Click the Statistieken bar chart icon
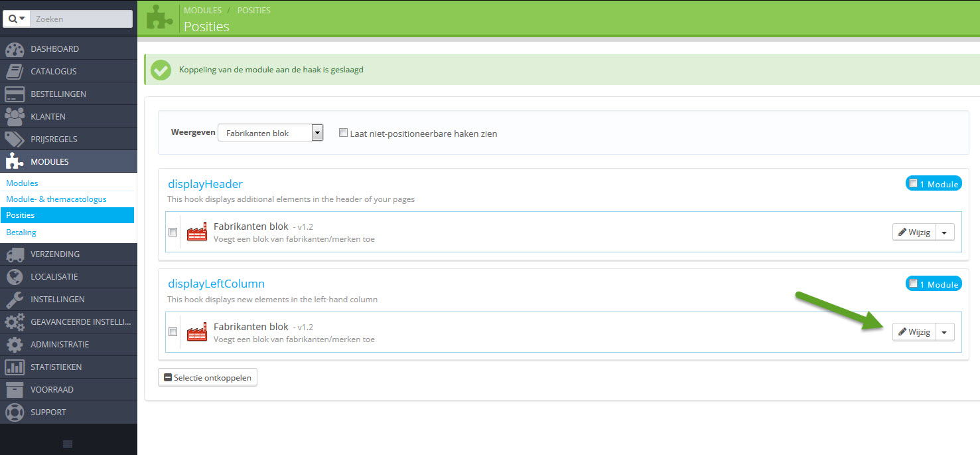Image resolution: width=980 pixels, height=455 pixels. [x=15, y=367]
